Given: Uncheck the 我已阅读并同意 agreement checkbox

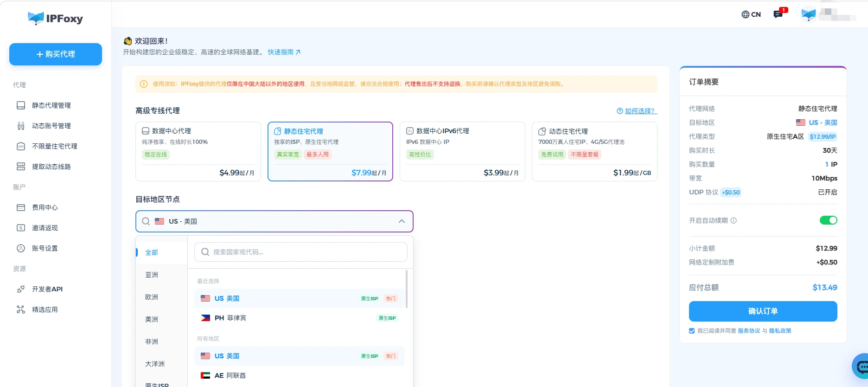Looking at the screenshot, I should pyautogui.click(x=692, y=331).
